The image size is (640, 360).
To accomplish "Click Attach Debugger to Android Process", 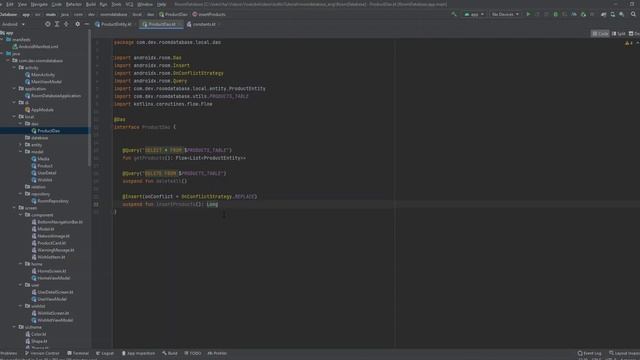I will coord(583,14).
